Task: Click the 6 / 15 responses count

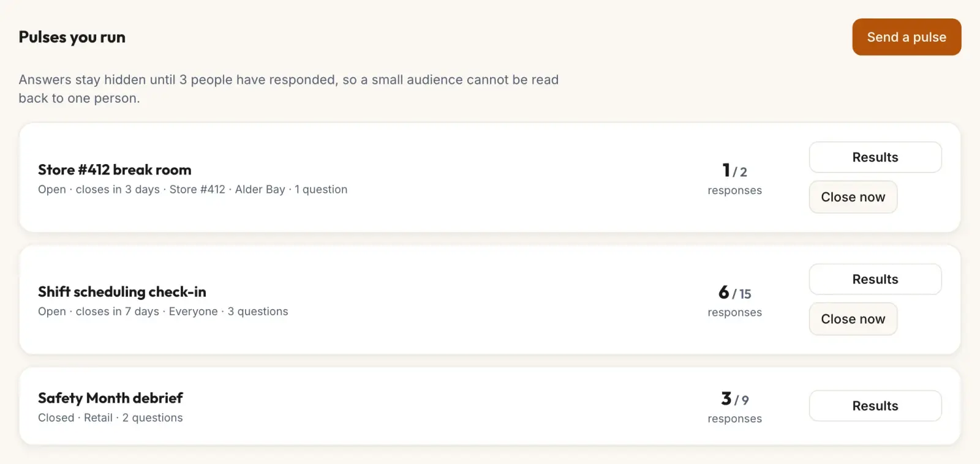Action: click(x=734, y=301)
